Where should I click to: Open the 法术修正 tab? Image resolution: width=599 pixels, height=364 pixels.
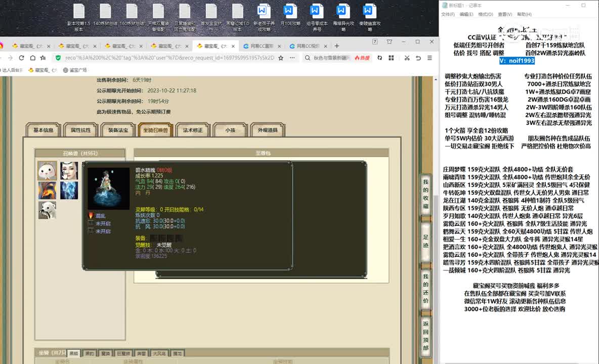(193, 130)
